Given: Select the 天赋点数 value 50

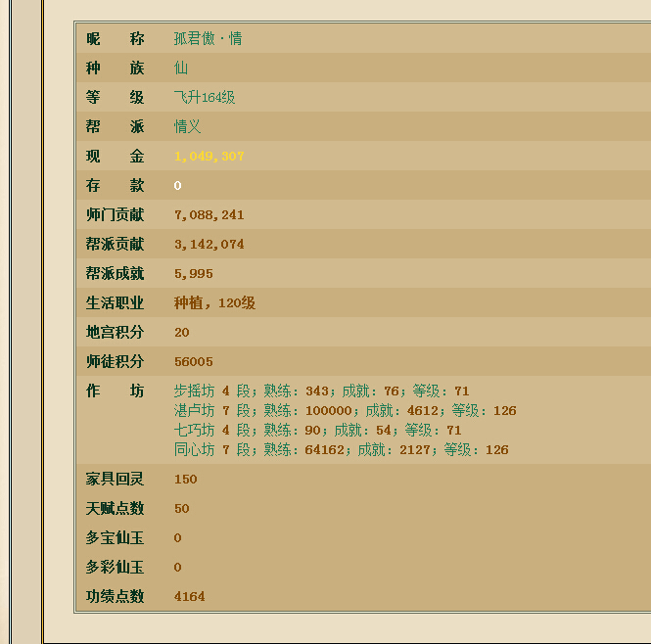Looking at the screenshot, I should [182, 509].
